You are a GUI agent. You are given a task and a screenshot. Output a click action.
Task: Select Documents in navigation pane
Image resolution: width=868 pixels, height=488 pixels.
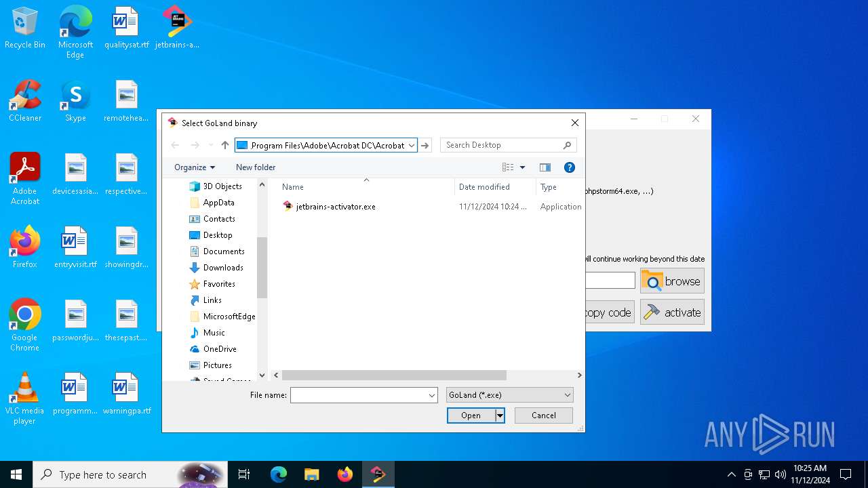[224, 251]
